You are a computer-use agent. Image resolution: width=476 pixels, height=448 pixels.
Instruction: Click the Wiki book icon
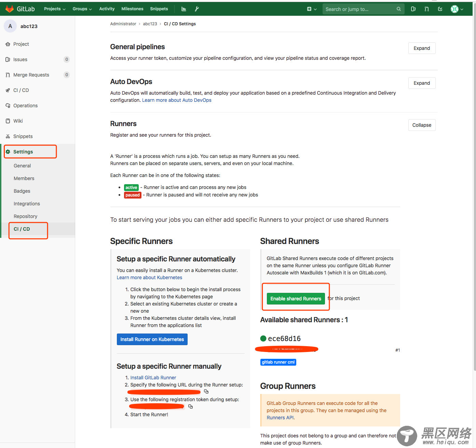pos(8,121)
